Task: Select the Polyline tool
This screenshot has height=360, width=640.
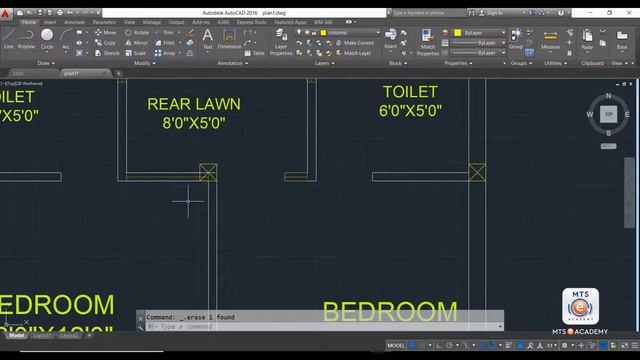Action: [x=26, y=39]
